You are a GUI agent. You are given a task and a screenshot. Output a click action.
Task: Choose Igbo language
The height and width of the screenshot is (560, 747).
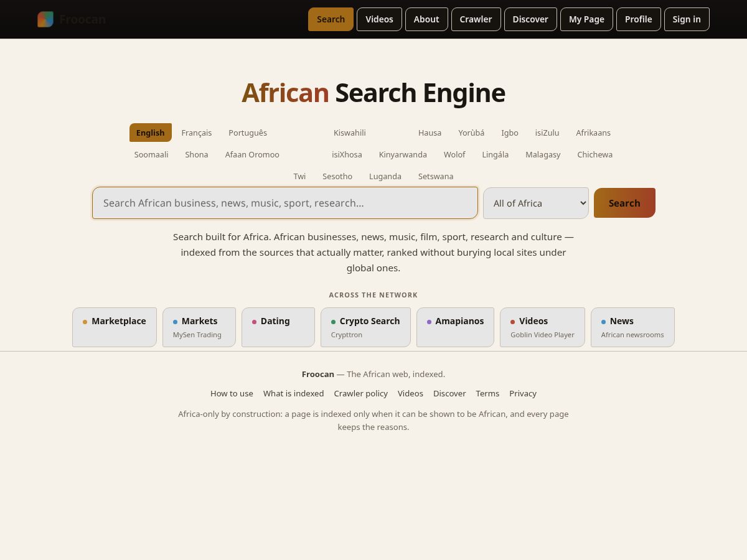click(x=510, y=133)
